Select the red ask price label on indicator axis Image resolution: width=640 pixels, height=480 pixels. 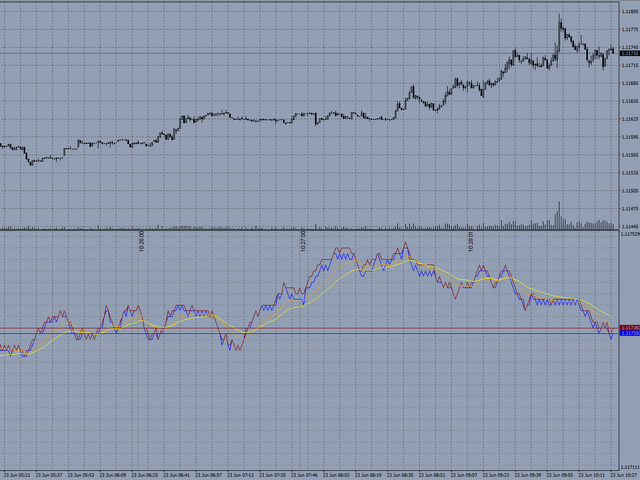(x=630, y=328)
